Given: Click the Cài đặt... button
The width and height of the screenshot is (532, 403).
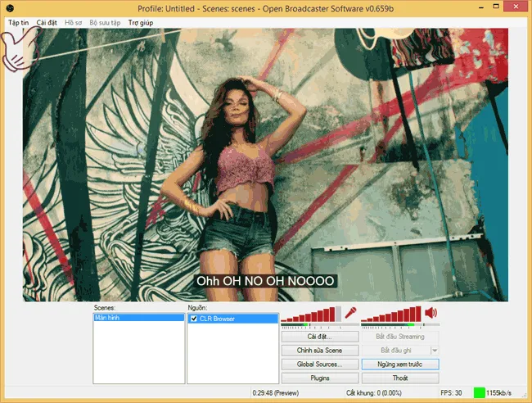Looking at the screenshot, I should point(320,337).
